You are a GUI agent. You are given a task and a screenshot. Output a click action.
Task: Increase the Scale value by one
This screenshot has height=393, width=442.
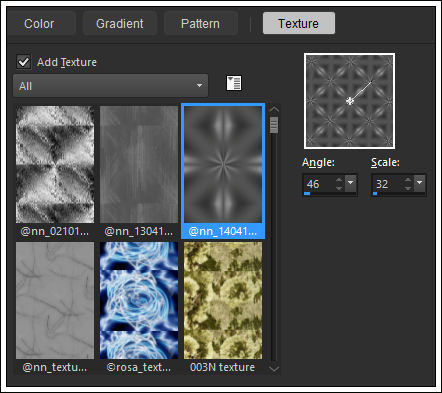408,180
